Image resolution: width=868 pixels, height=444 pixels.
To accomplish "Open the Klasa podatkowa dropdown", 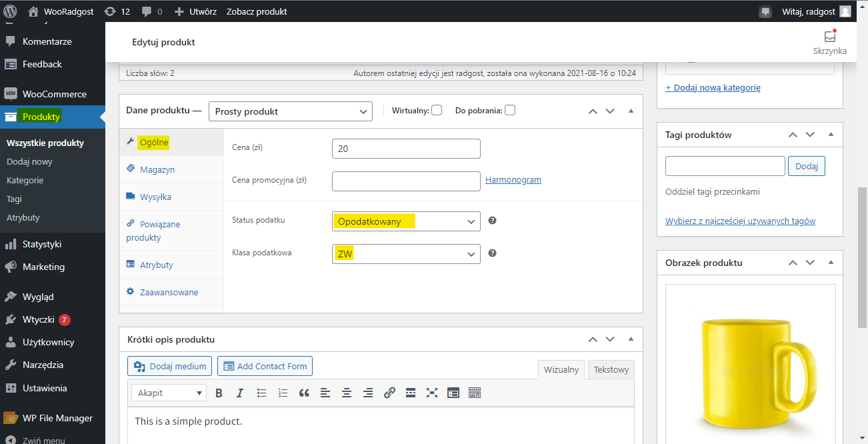I will coord(405,254).
